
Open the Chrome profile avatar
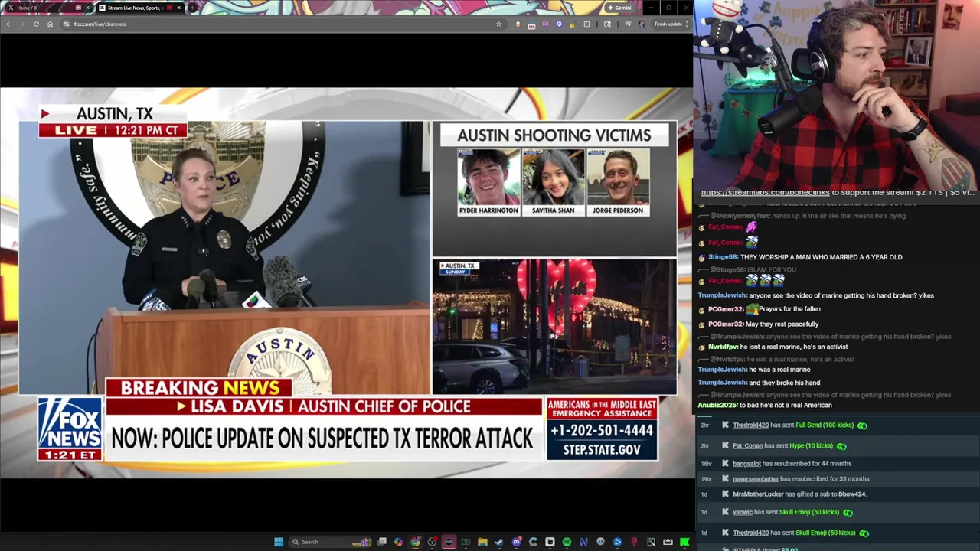(642, 24)
